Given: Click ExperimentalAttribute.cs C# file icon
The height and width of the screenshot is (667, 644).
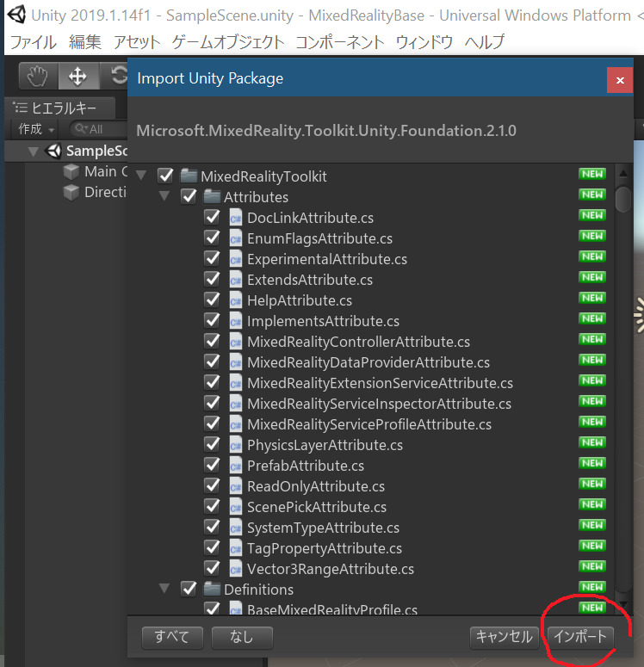Looking at the screenshot, I should 235,259.
